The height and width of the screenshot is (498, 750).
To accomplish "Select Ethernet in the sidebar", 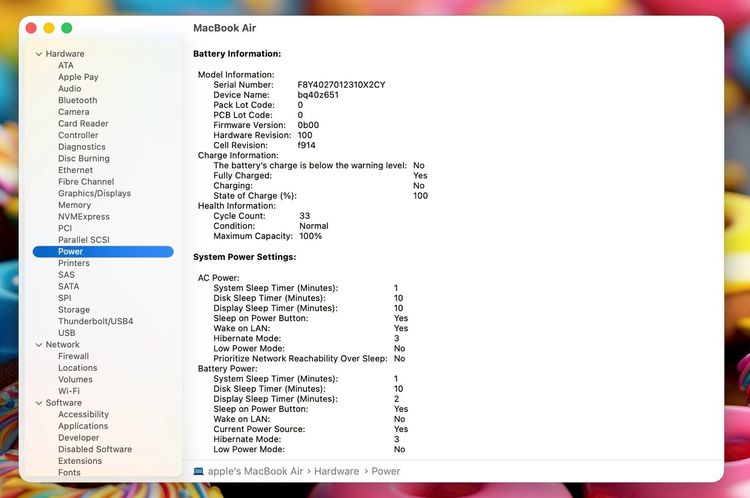I will click(76, 170).
